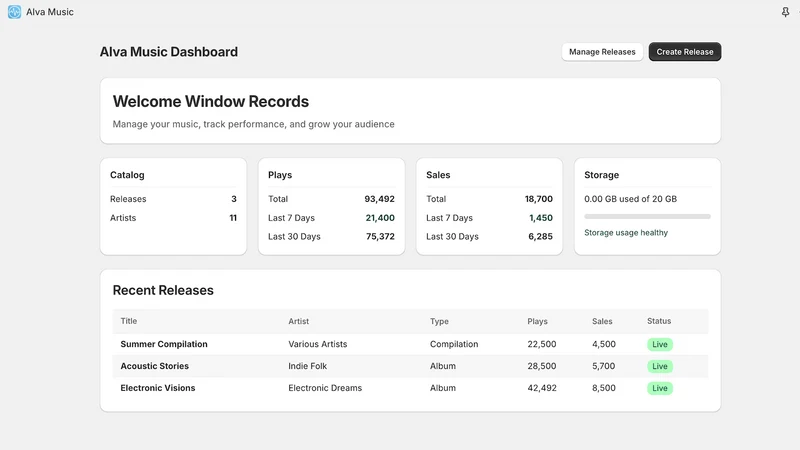
Task: Open Manage Releases
Action: [602, 52]
